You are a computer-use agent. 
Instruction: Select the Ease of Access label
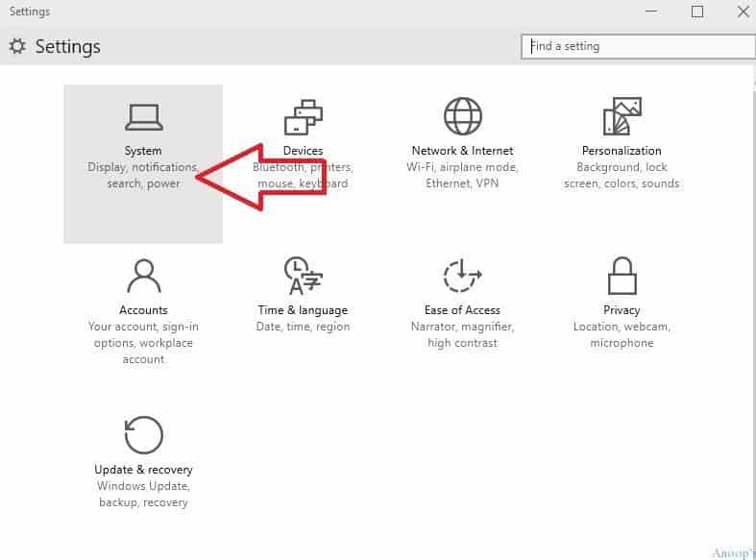click(462, 310)
